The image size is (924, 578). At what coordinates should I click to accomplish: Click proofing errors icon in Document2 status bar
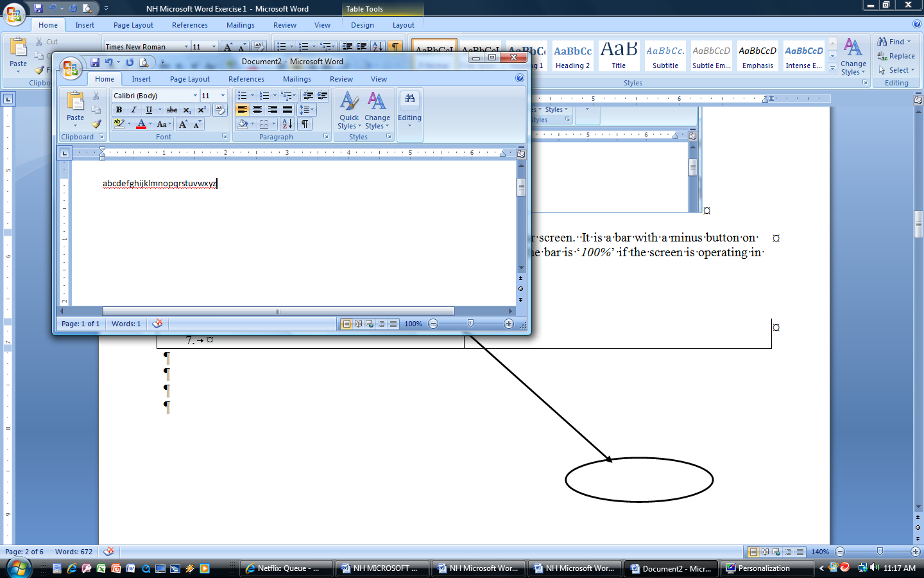pyautogui.click(x=157, y=324)
